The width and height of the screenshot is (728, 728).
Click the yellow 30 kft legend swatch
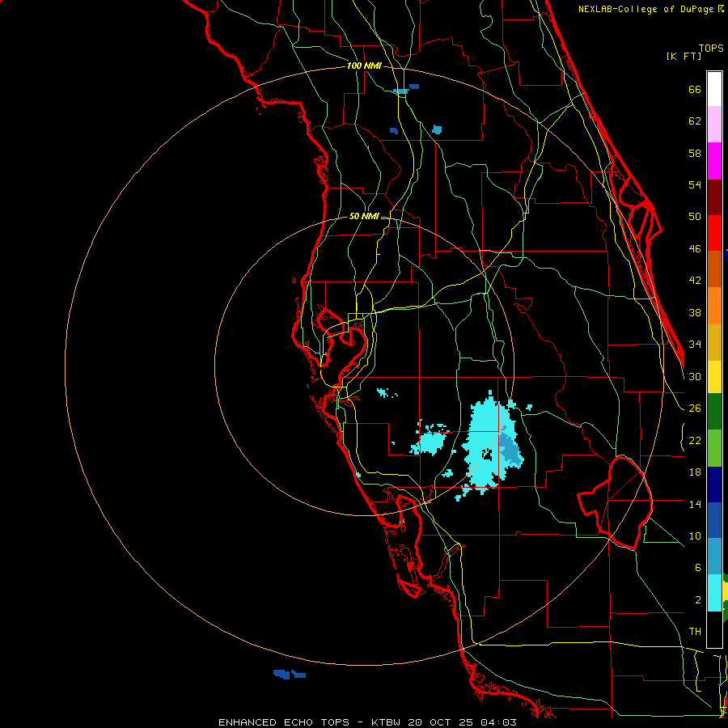714,376
